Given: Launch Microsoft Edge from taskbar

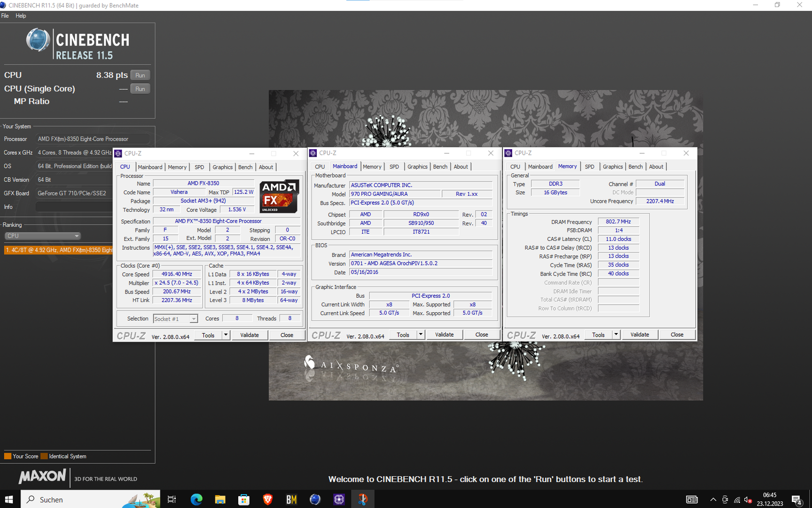Looking at the screenshot, I should pos(196,499).
